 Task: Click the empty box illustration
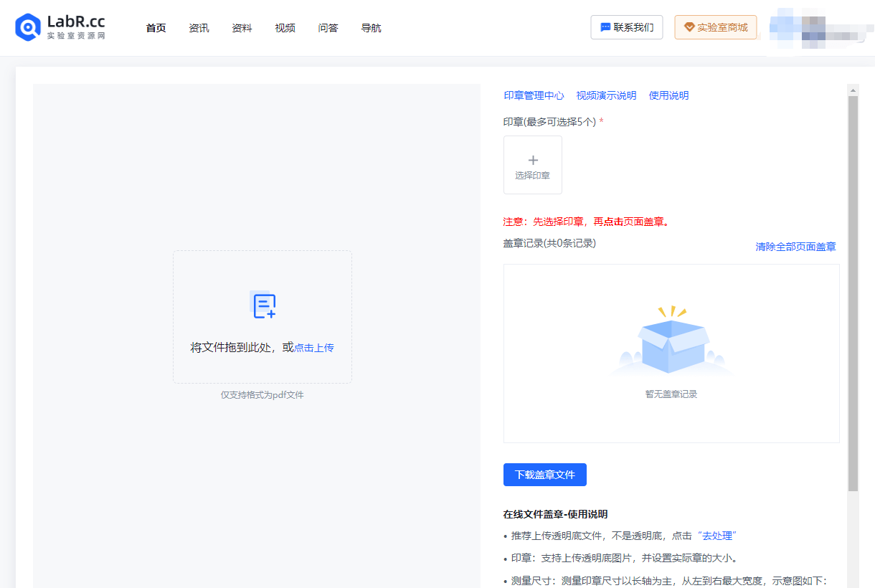(x=671, y=341)
